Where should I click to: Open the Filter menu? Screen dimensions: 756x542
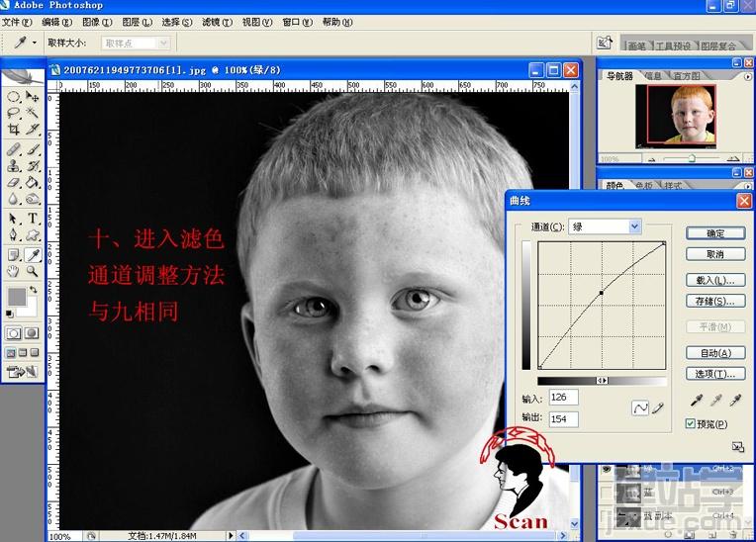pyautogui.click(x=217, y=22)
